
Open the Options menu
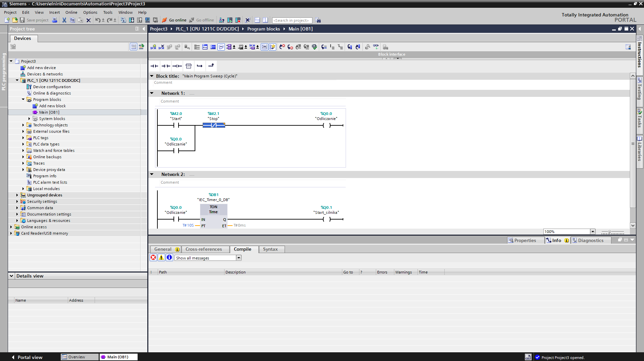[90, 12]
